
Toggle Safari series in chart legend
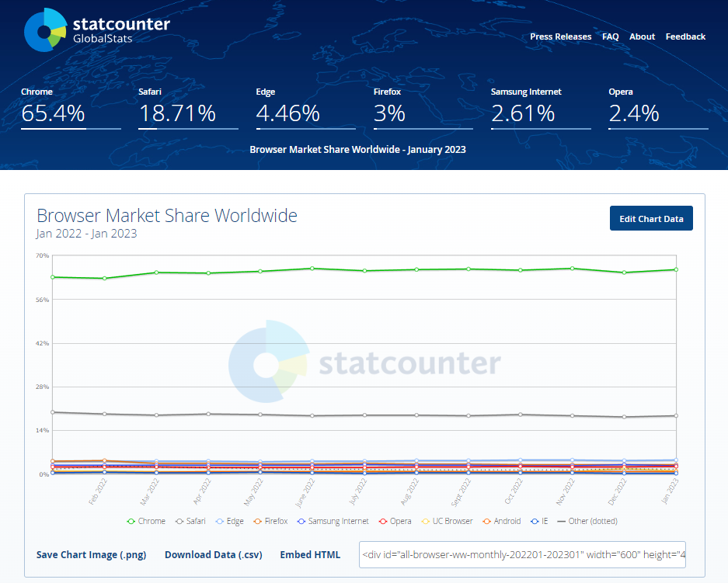point(190,522)
